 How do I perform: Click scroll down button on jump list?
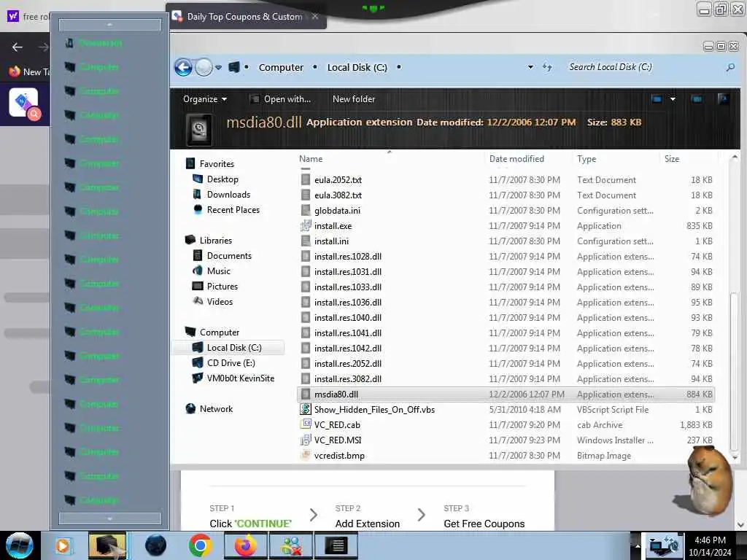(110, 518)
